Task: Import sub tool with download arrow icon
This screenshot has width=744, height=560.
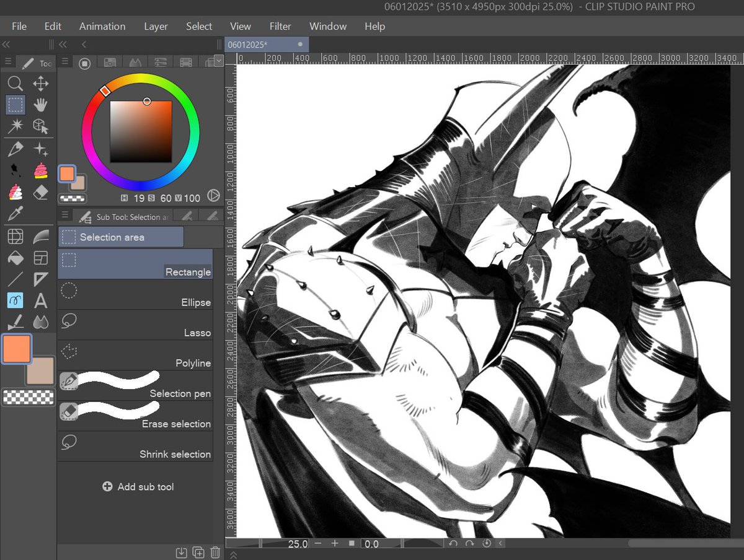Action: click(x=182, y=553)
